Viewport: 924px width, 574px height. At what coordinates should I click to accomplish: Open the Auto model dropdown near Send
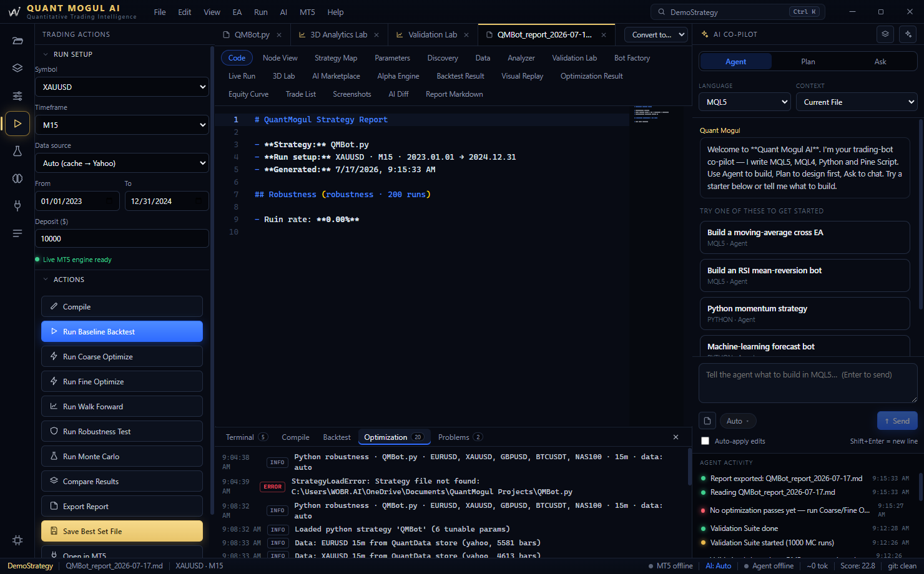(x=738, y=421)
